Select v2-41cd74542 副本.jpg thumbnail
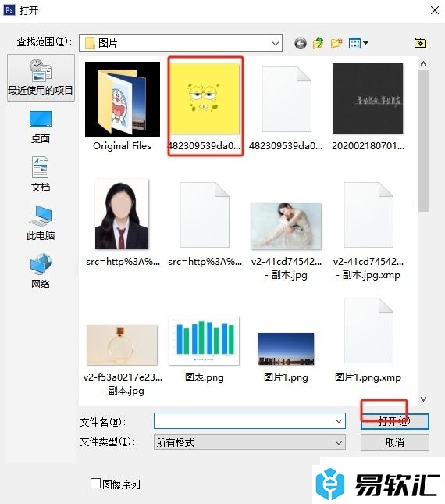This screenshot has width=445, height=504. [x=286, y=227]
